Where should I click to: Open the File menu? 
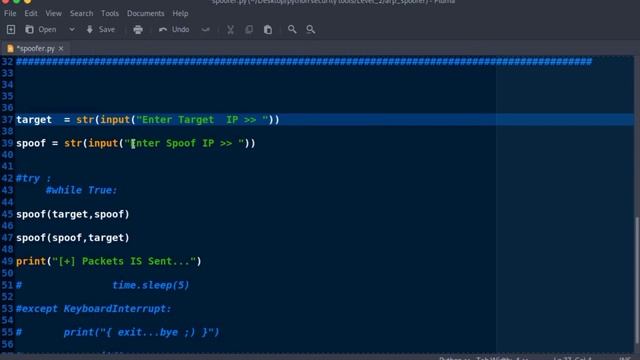[x=10, y=13]
